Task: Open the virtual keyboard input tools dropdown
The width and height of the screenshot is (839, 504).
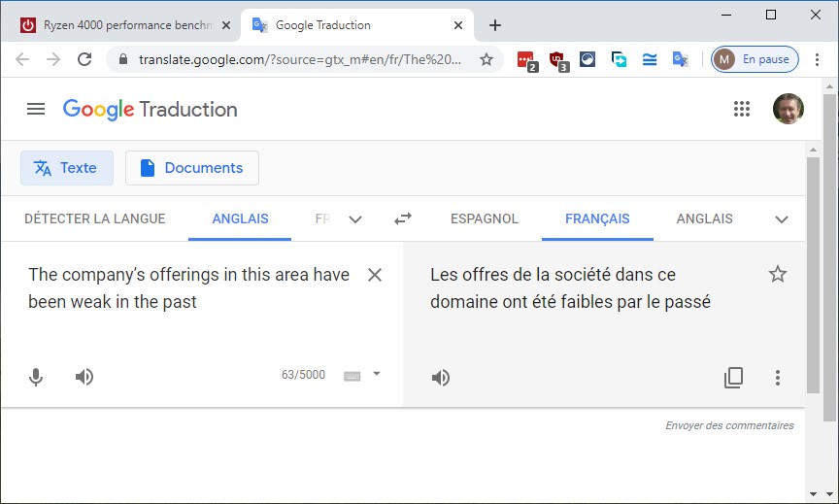Action: click(x=377, y=374)
